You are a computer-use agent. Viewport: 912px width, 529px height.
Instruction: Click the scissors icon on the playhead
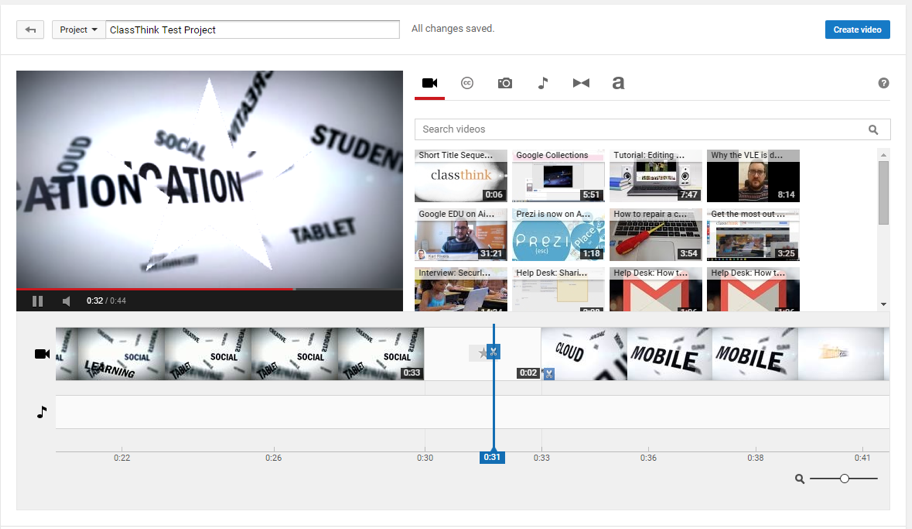point(493,351)
